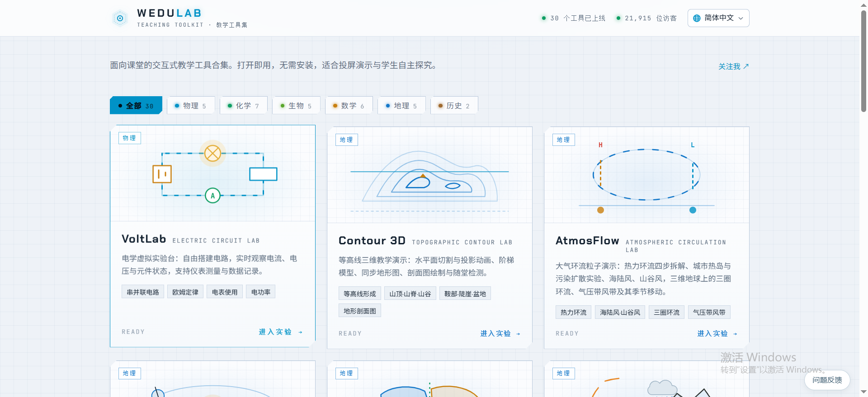868x397 pixels.
Task: Click the ammeter A symbol in VoltLab circuit
Action: pyautogui.click(x=212, y=196)
